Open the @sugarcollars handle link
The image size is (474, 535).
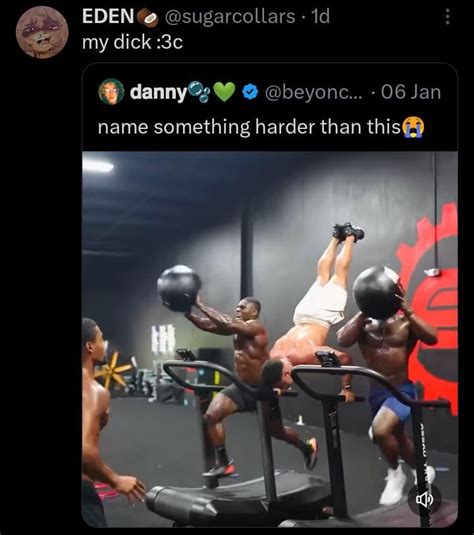pos(230,16)
